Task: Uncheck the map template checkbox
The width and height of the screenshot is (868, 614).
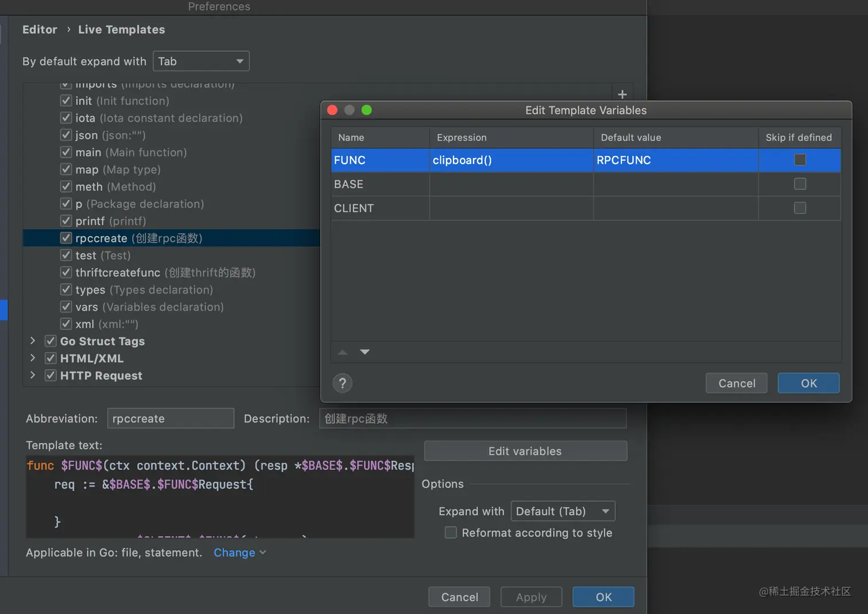Action: (x=66, y=169)
